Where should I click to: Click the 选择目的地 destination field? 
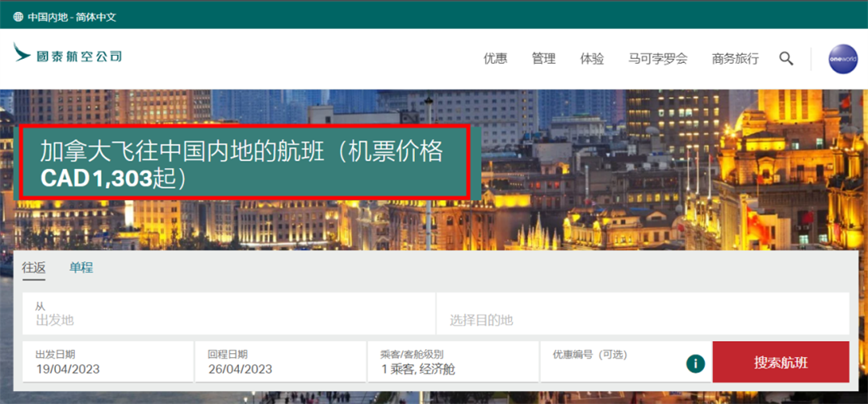click(643, 314)
